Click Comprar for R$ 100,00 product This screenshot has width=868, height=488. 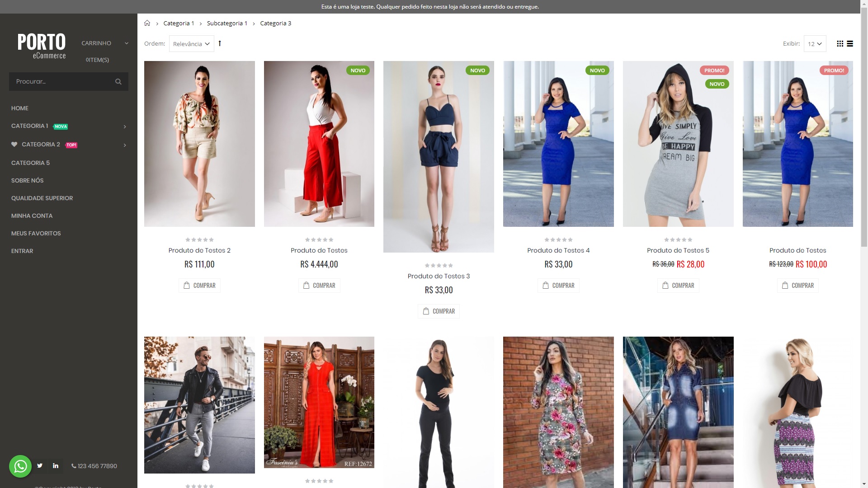pos(798,286)
